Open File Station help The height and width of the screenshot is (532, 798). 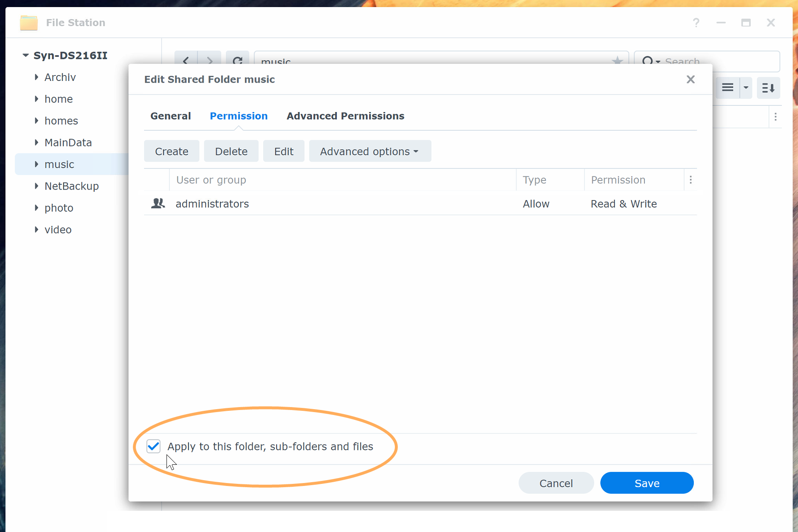(x=696, y=23)
